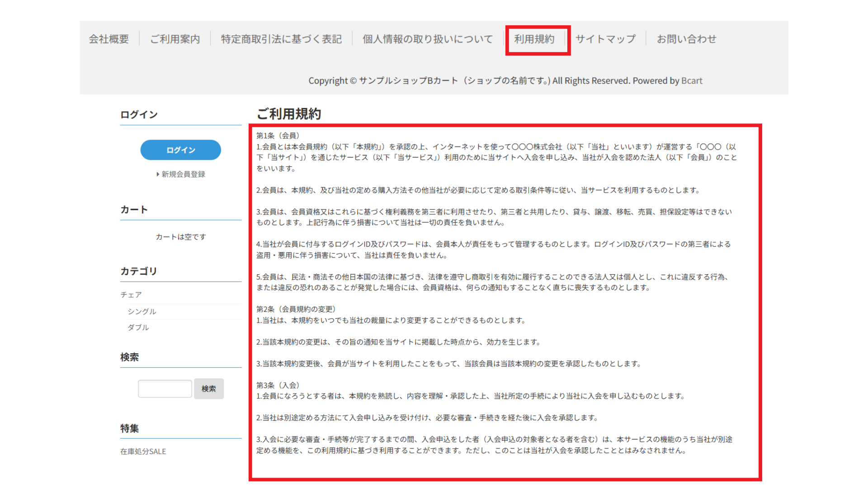Image resolution: width=868 pixels, height=488 pixels.
Task: Go to ご利用案内 page
Action: tap(175, 39)
